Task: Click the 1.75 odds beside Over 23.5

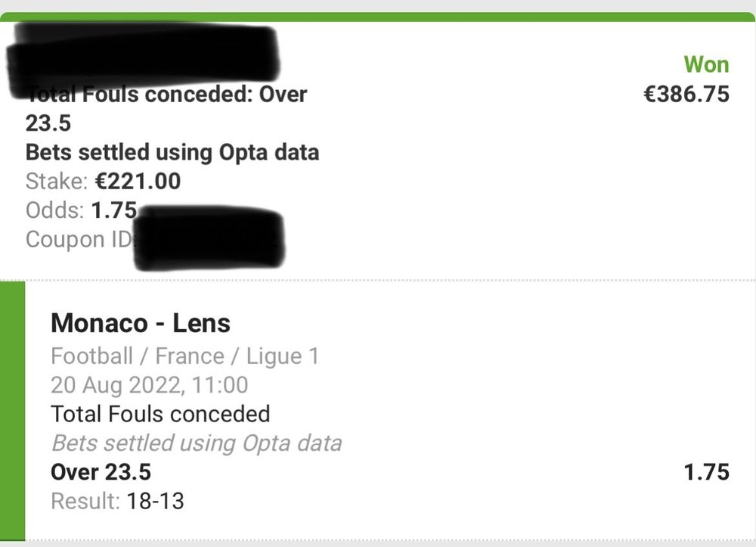Action: [x=706, y=472]
